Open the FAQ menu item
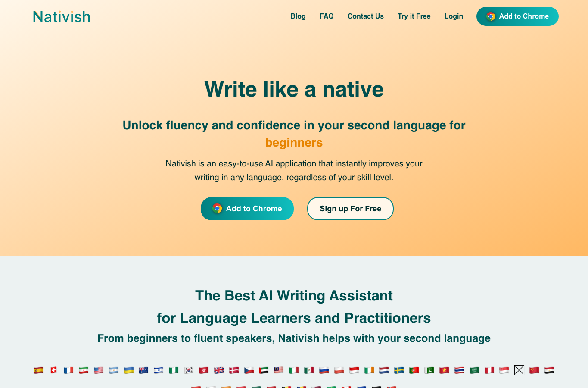588x388 pixels. (x=327, y=16)
